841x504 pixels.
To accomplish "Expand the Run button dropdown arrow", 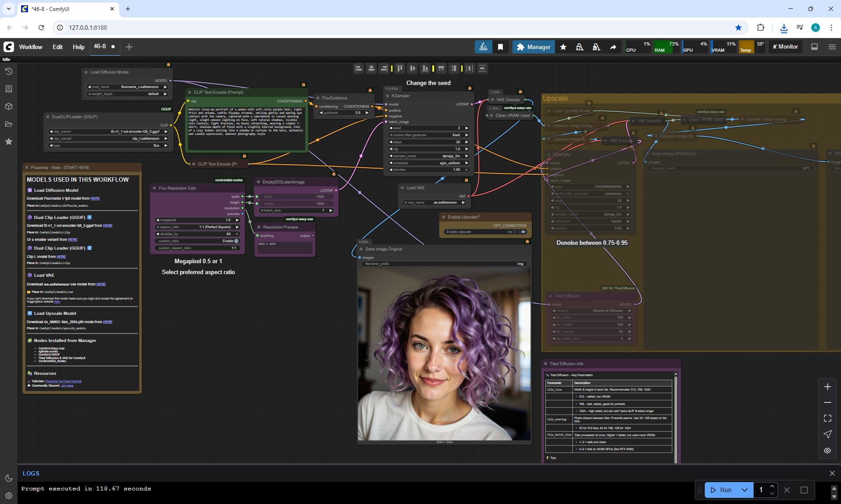I will 745,490.
